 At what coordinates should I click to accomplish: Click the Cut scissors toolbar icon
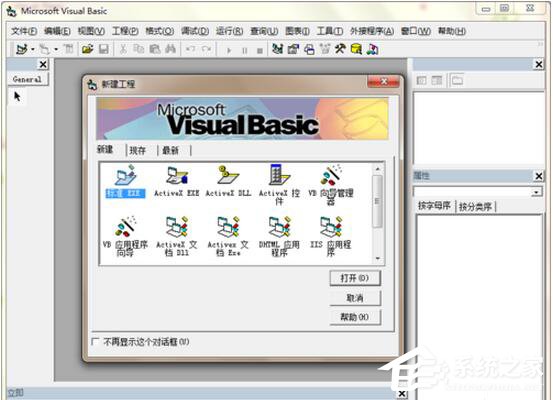pos(123,49)
